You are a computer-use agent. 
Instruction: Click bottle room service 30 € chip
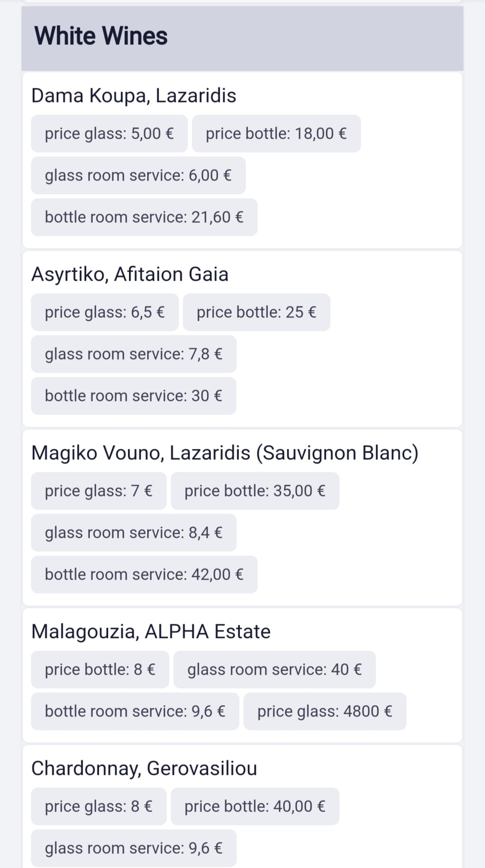[x=133, y=396]
